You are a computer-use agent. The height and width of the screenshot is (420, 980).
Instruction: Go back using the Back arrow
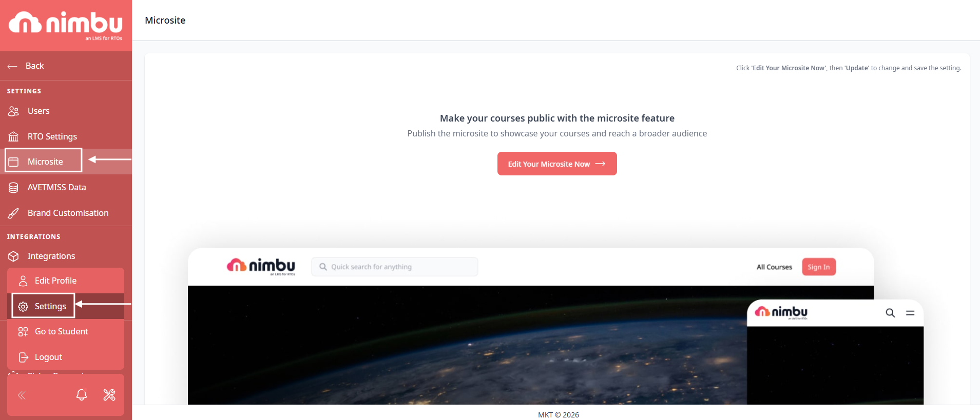coord(26,66)
